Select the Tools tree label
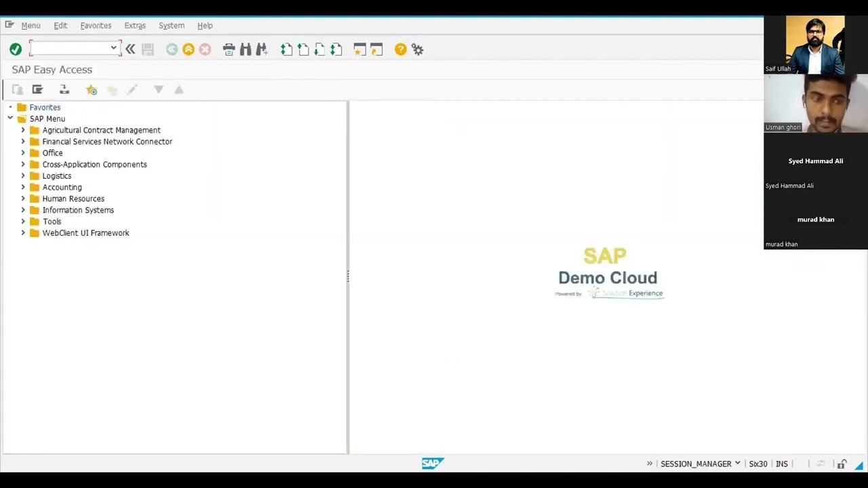Screen dimensions: 868x488 coord(52,222)
